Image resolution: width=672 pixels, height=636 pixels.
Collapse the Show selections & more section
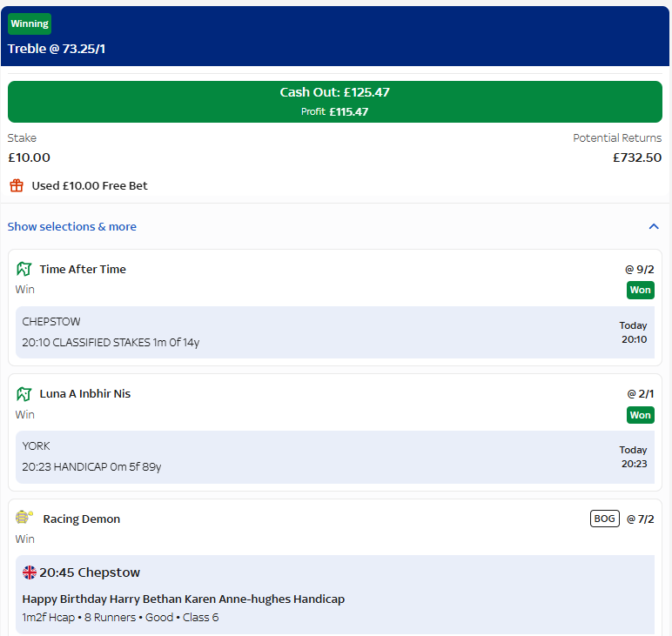654,226
